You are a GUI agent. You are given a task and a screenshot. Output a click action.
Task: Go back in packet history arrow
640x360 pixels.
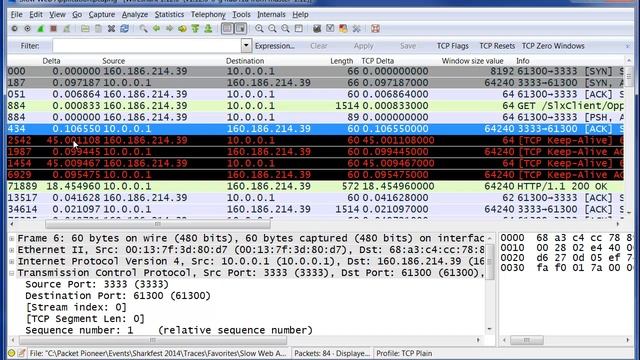(x=156, y=29)
